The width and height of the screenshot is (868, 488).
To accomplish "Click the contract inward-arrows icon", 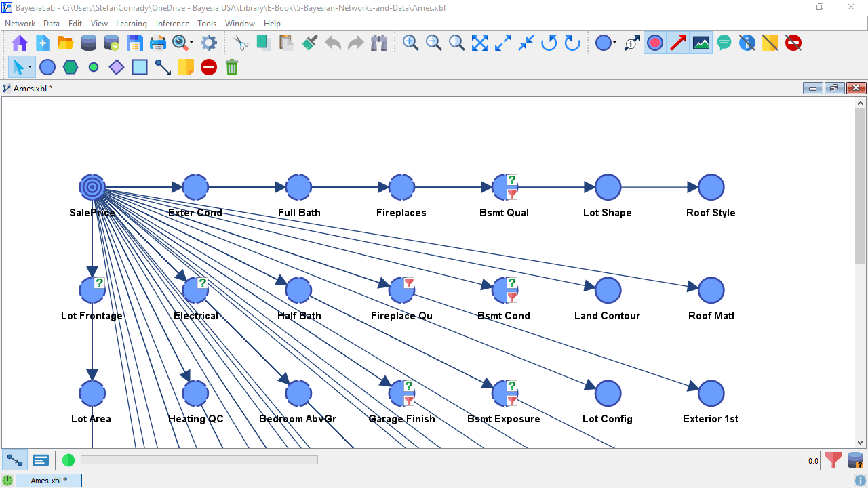I will coord(526,43).
